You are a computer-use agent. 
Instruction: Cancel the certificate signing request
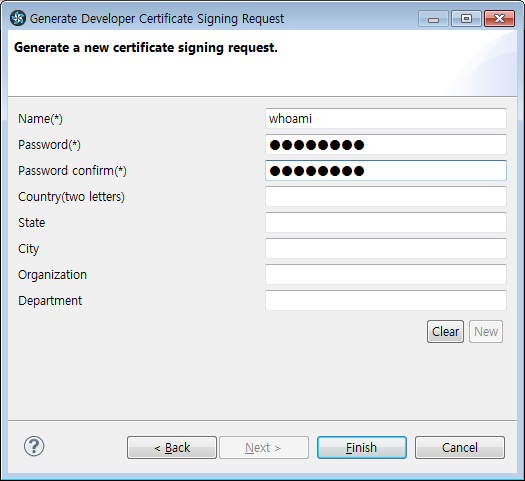[x=460, y=448]
